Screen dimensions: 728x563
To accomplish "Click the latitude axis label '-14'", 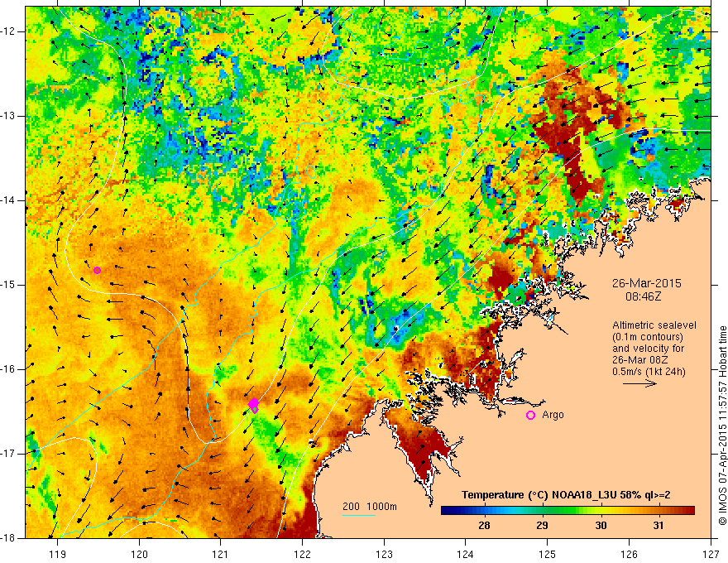I will 7,200.
